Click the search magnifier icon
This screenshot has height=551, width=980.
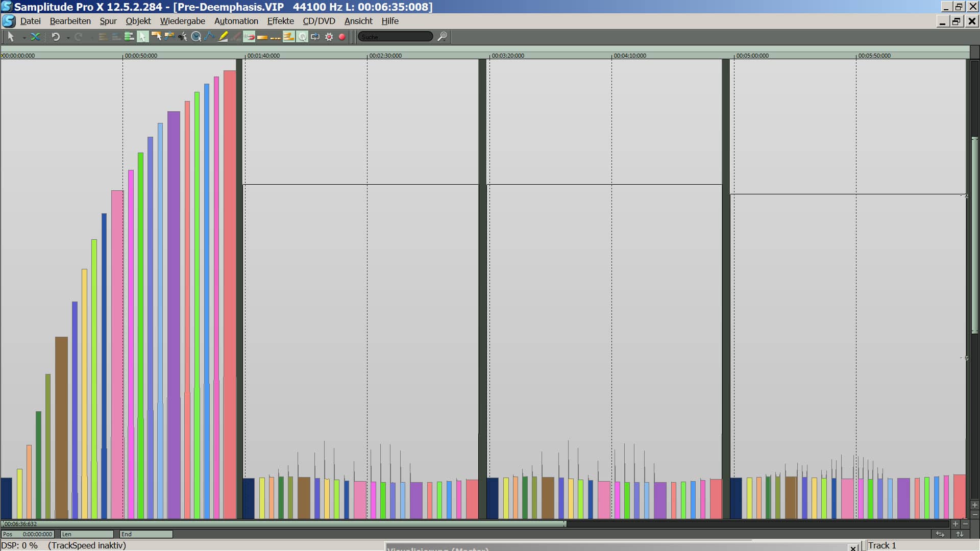pyautogui.click(x=443, y=37)
